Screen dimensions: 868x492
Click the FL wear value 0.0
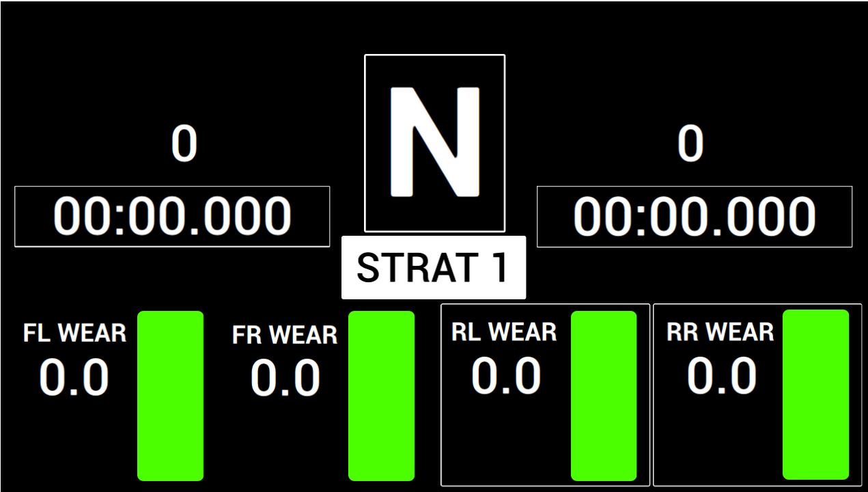74,378
